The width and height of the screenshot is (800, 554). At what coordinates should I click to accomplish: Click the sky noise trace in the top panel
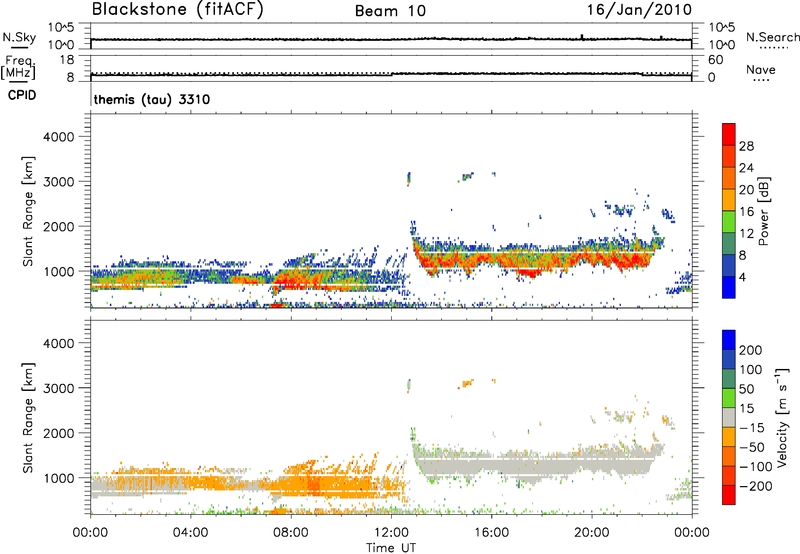pos(391,39)
